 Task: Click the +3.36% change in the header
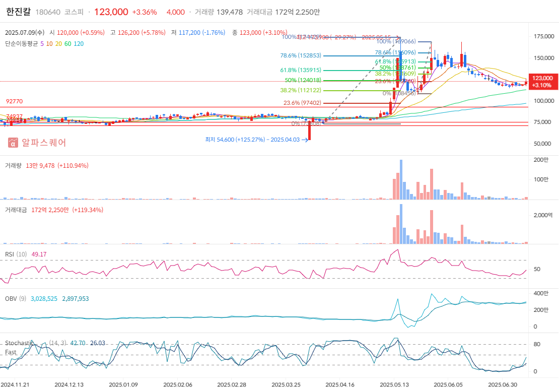[x=145, y=12]
